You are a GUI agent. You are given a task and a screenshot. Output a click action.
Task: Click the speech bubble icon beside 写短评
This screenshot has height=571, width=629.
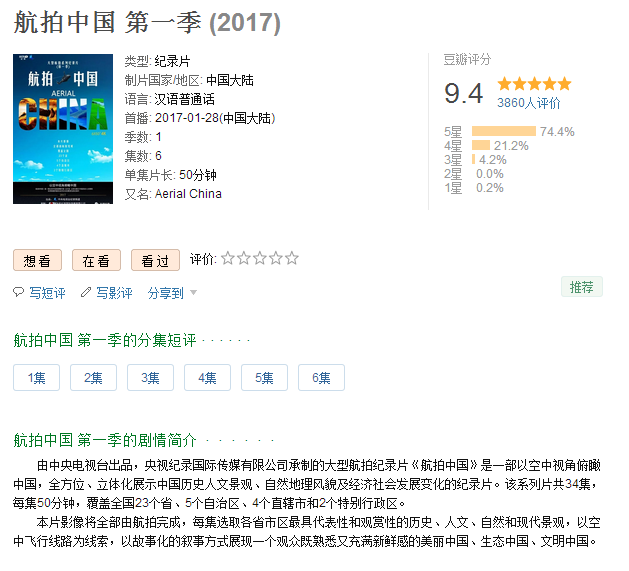(x=18, y=292)
